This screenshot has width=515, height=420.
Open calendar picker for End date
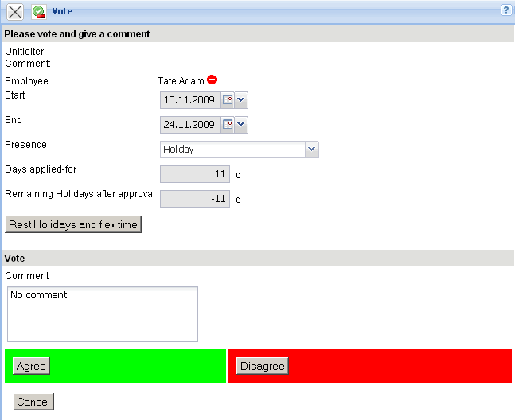point(227,125)
